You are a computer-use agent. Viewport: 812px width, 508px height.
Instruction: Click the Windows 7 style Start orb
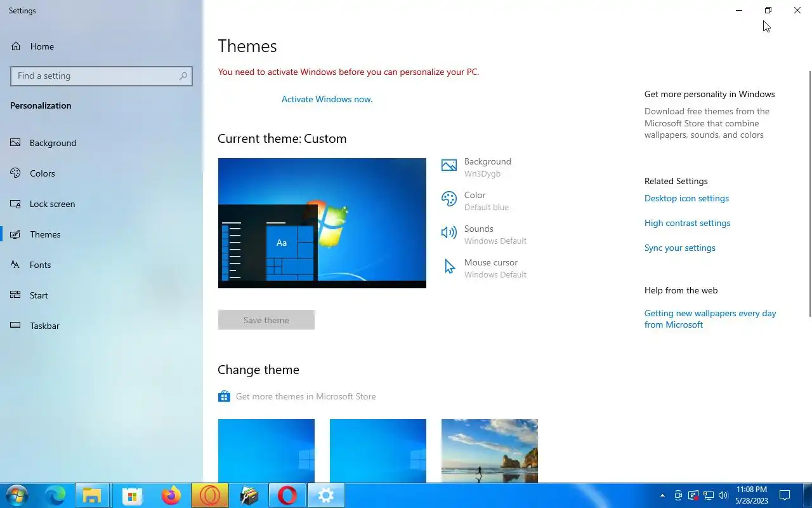tap(16, 495)
